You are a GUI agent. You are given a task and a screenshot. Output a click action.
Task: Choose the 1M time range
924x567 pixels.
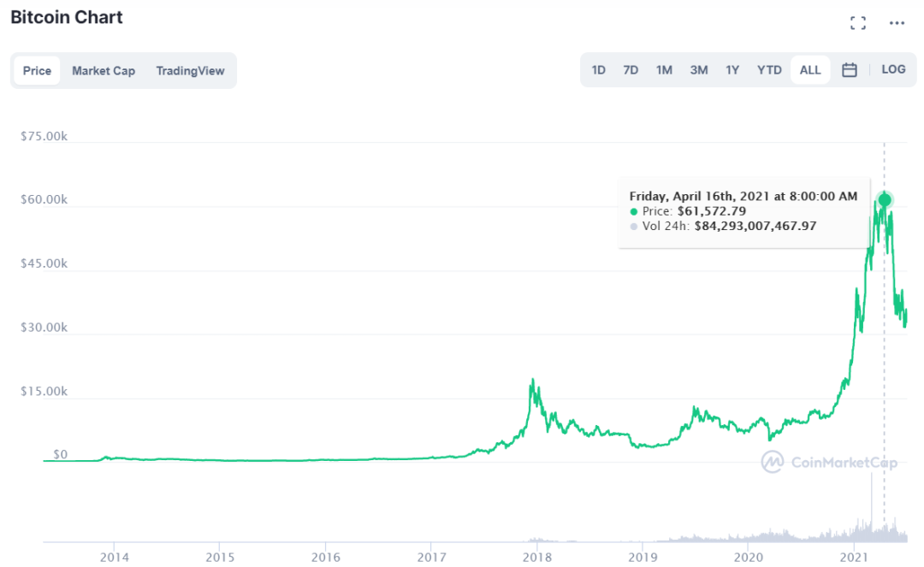pyautogui.click(x=664, y=70)
